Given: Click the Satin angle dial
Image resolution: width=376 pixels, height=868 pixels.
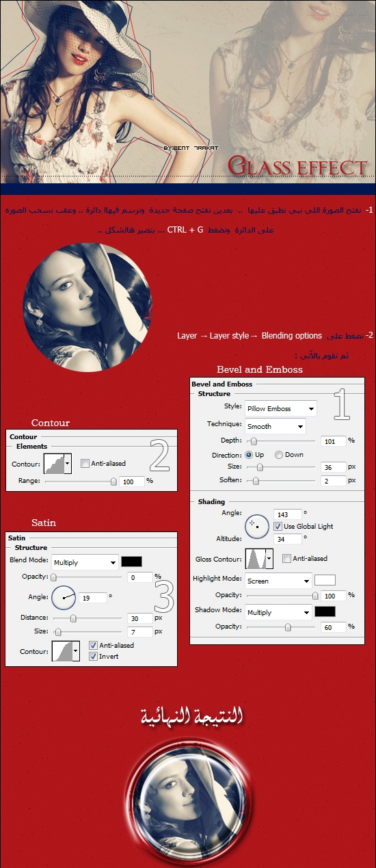Looking at the screenshot, I should [x=64, y=598].
